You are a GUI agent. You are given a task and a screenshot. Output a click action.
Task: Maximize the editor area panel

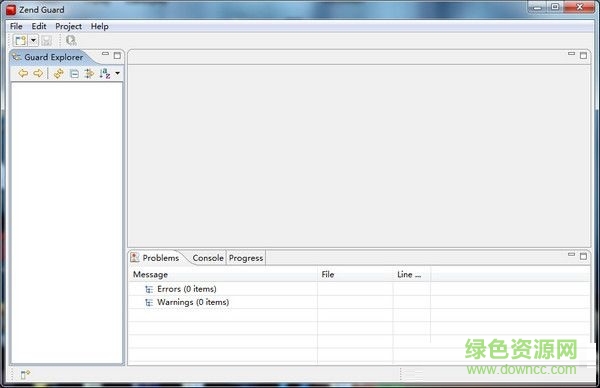coord(583,55)
